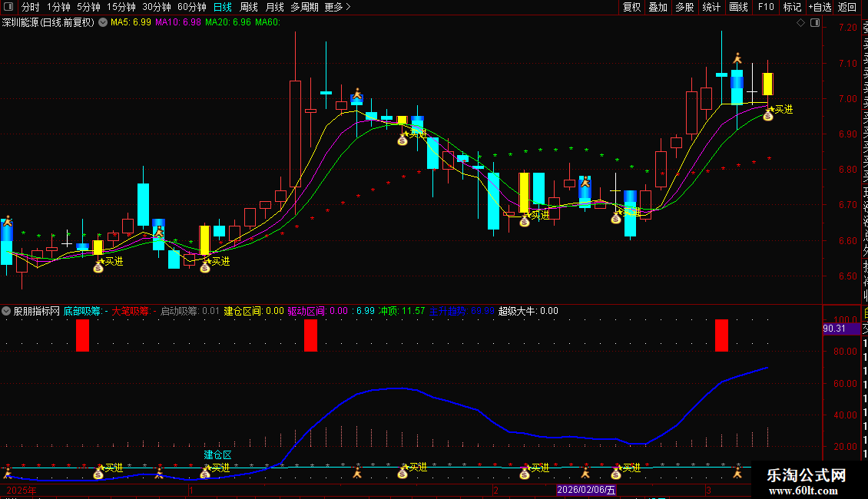
Task: Switch to 月线 monthly chart
Action: (x=274, y=7)
